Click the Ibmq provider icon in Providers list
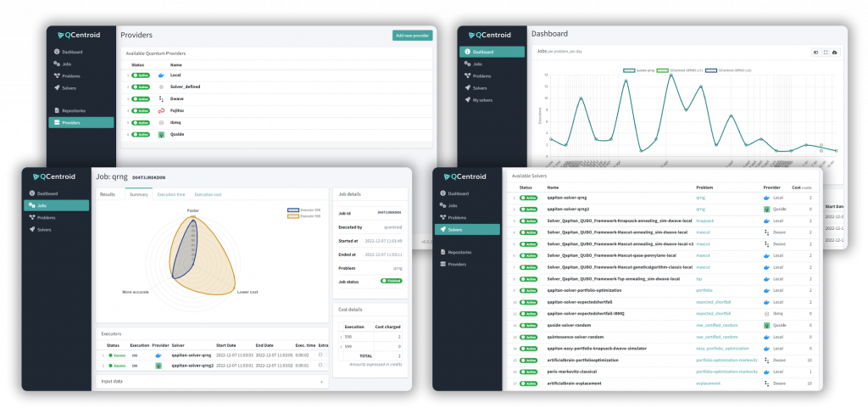The width and height of the screenshot is (868, 414). tap(161, 122)
